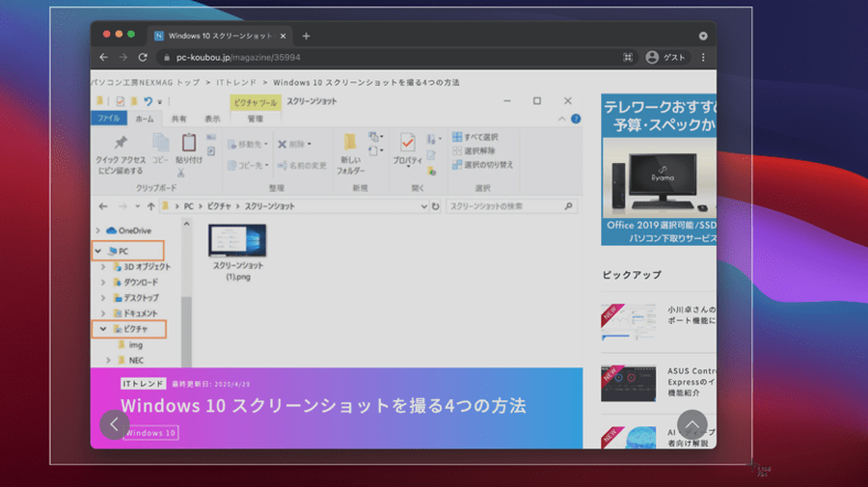868x487 pixels.
Task: Collapse the ピクチャ tree node
Action: (103, 329)
